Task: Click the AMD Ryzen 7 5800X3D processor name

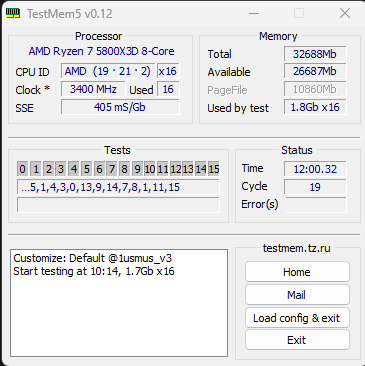Action: [x=101, y=51]
